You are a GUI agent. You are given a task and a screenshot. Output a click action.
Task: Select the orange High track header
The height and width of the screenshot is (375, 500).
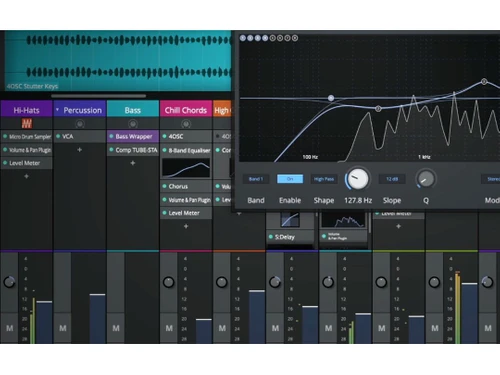point(222,110)
